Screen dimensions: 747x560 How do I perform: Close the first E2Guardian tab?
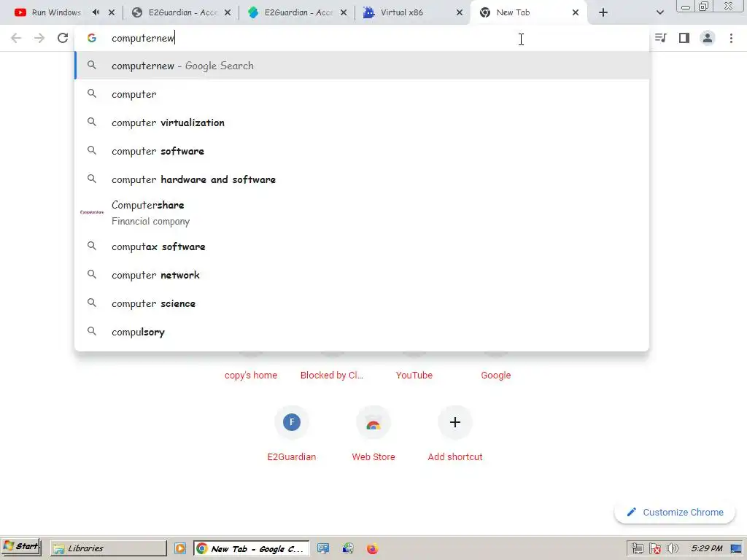point(228,12)
